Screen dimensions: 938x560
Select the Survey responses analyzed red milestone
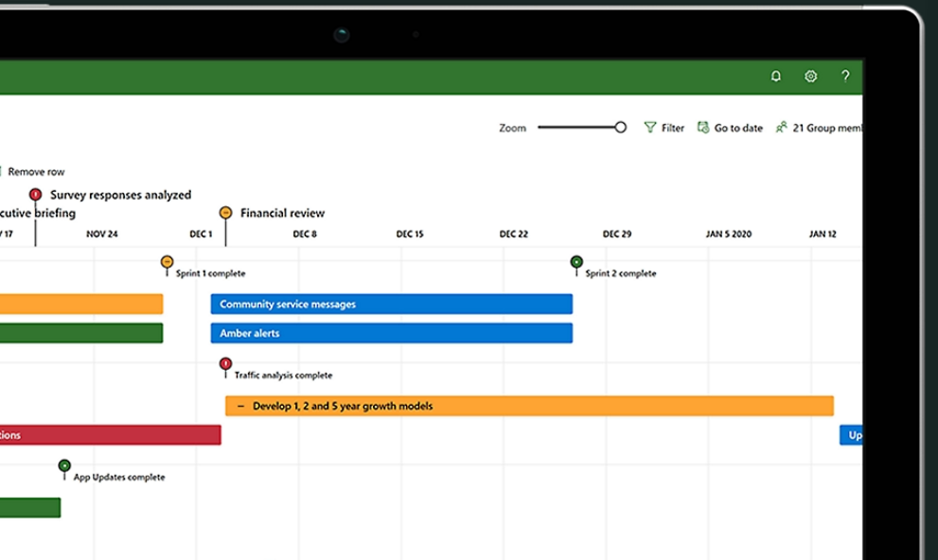click(x=35, y=194)
